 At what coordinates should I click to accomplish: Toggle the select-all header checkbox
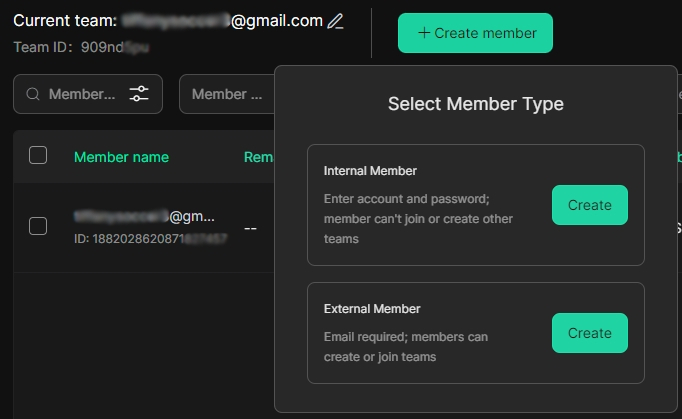[38, 155]
